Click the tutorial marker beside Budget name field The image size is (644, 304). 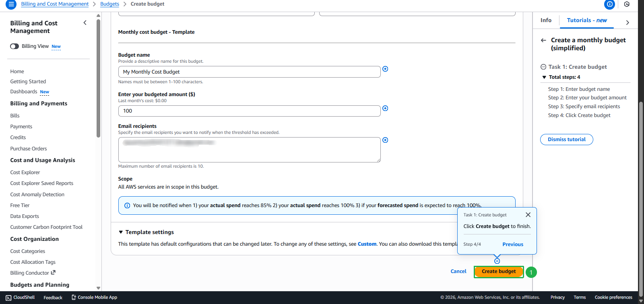(x=385, y=69)
